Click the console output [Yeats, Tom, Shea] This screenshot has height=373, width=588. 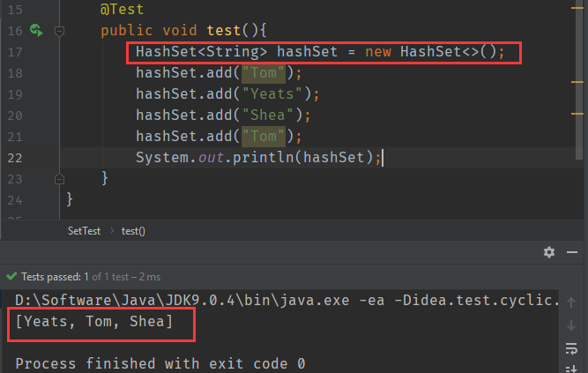click(x=94, y=322)
